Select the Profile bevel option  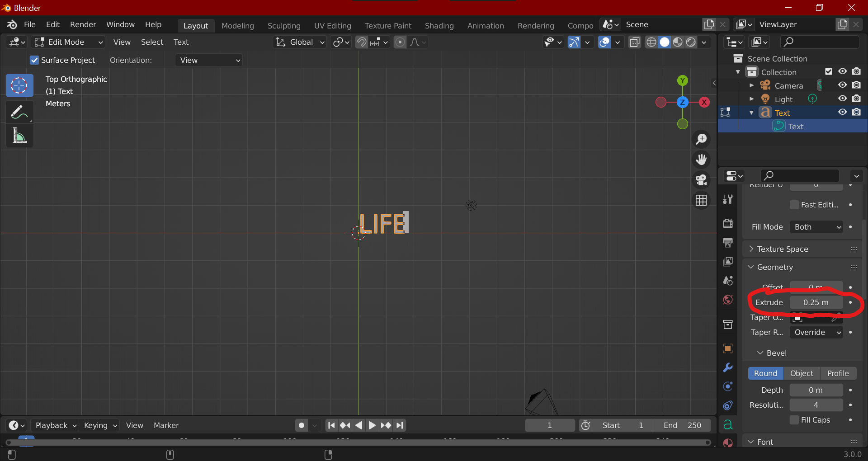pyautogui.click(x=838, y=373)
